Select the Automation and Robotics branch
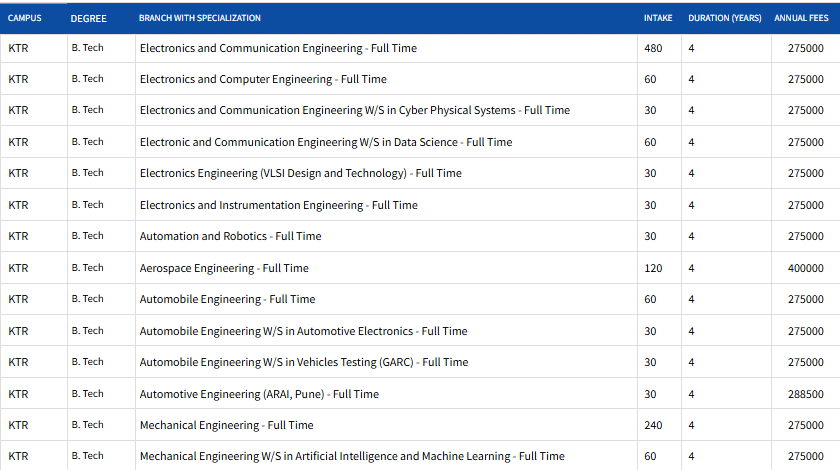The height and width of the screenshot is (470, 840). point(230,236)
